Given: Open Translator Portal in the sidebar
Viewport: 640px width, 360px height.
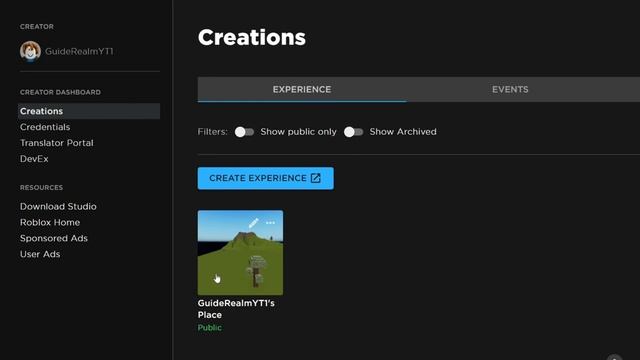Looking at the screenshot, I should click(x=57, y=143).
